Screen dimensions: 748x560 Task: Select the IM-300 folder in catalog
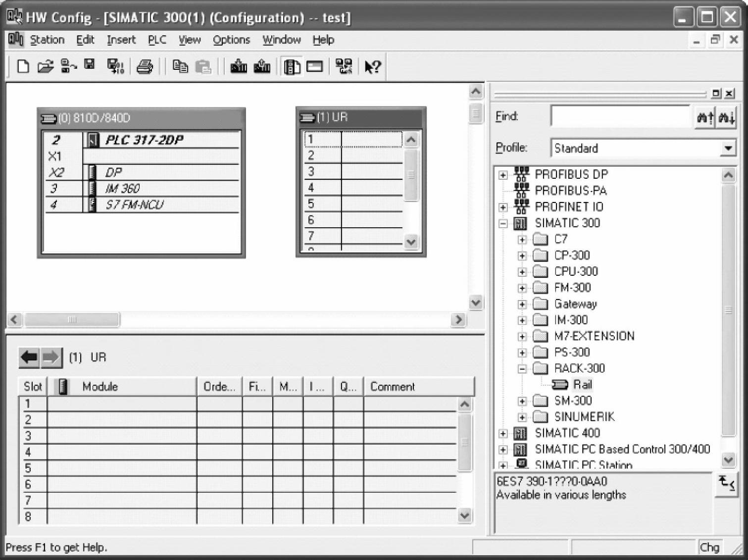(571, 320)
